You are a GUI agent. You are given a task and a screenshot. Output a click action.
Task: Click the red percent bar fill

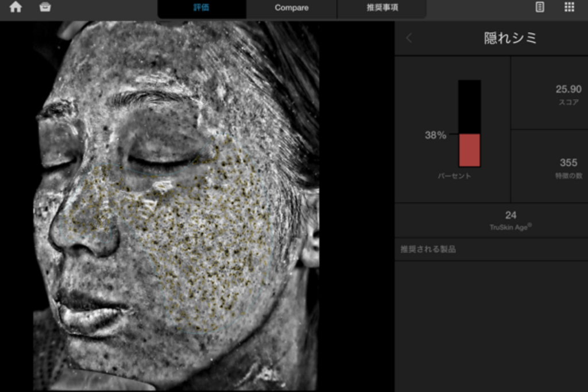pyautogui.click(x=469, y=150)
